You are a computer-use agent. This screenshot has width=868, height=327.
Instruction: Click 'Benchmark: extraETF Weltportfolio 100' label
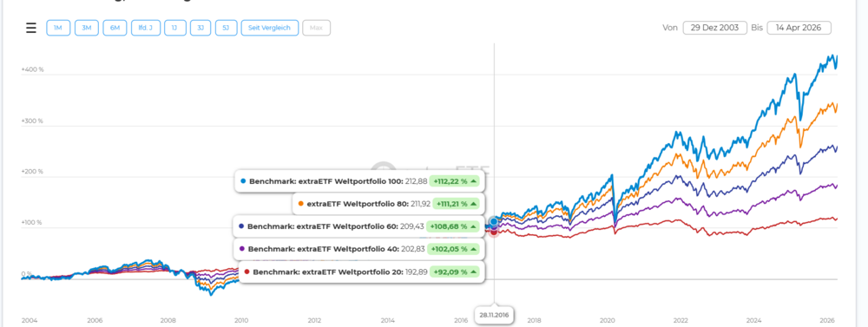pos(325,181)
